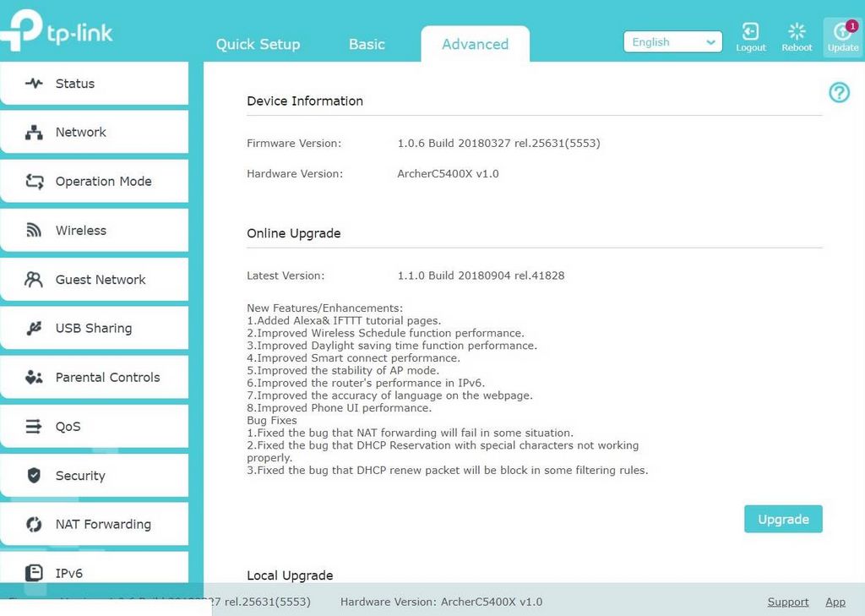Click the Guest Network people icon
This screenshot has width=865, height=616.
[33, 280]
